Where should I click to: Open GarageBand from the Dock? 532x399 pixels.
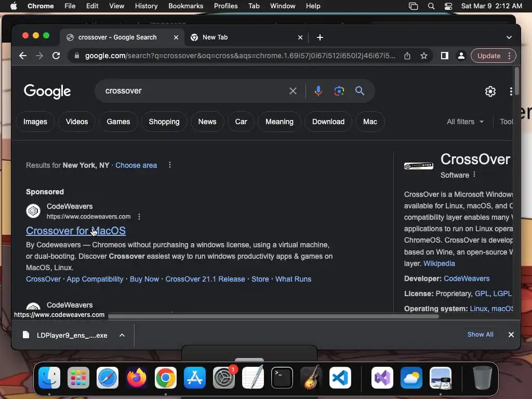pos(311,378)
